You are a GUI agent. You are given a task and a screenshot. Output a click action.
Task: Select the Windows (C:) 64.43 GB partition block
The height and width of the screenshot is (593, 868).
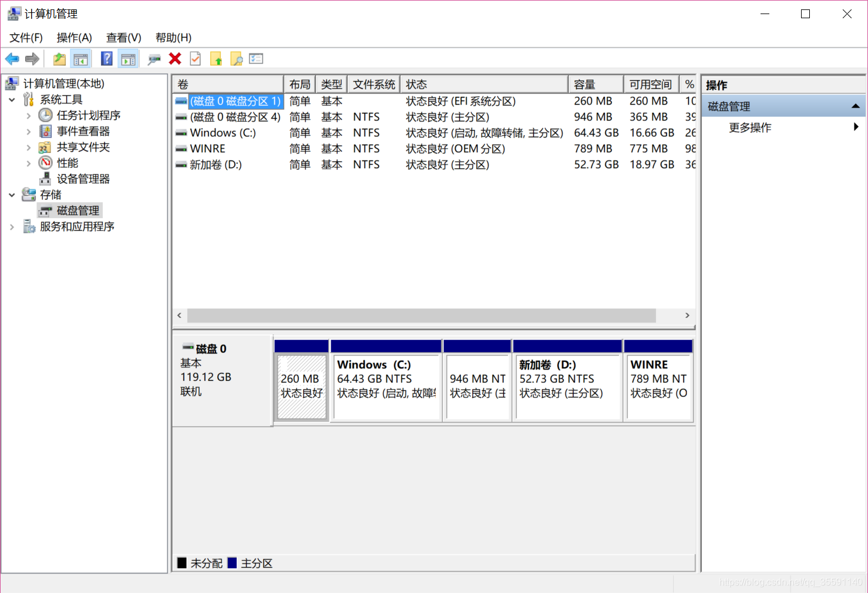[x=386, y=381]
